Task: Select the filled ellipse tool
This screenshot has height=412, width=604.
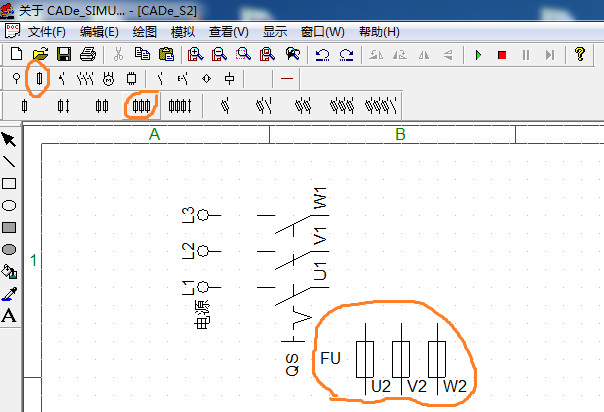Action: [9, 250]
